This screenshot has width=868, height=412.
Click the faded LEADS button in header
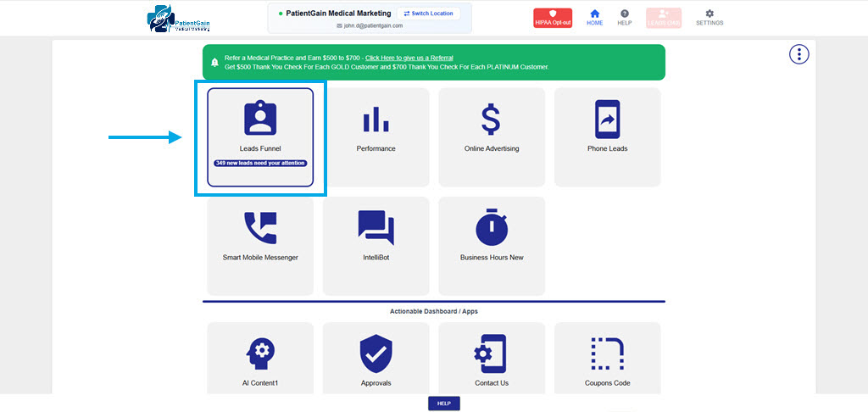[x=664, y=18]
